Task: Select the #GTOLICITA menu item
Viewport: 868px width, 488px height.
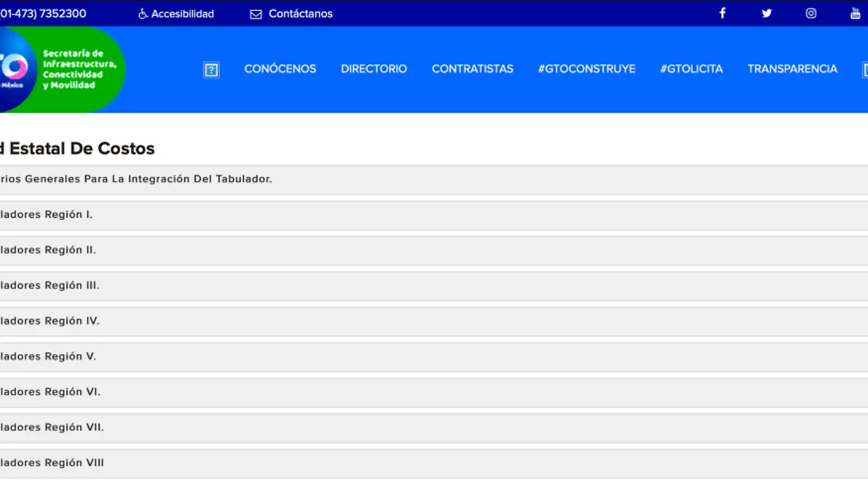Action: [691, 69]
